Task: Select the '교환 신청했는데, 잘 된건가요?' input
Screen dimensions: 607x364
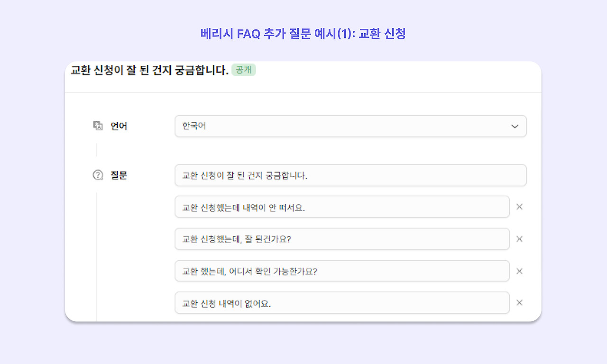Action: [x=342, y=239]
